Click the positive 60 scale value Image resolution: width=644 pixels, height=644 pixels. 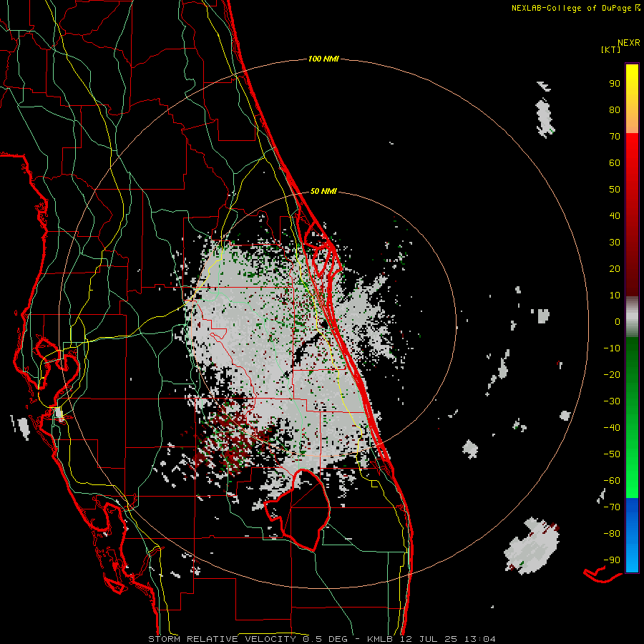(x=615, y=162)
